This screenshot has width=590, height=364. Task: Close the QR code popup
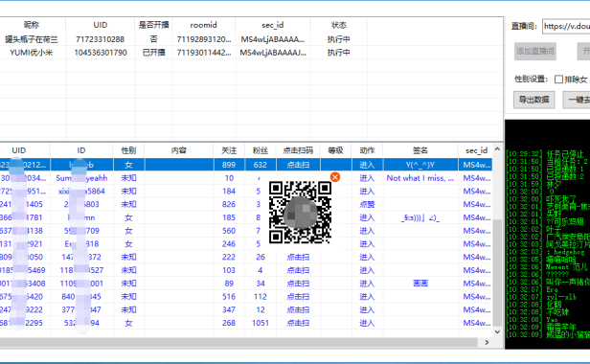click(335, 177)
